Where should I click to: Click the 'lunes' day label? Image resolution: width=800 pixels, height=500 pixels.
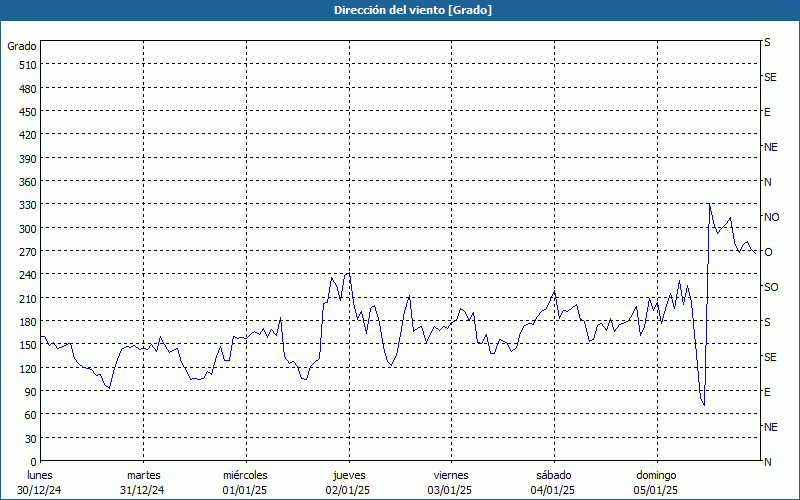coord(40,475)
